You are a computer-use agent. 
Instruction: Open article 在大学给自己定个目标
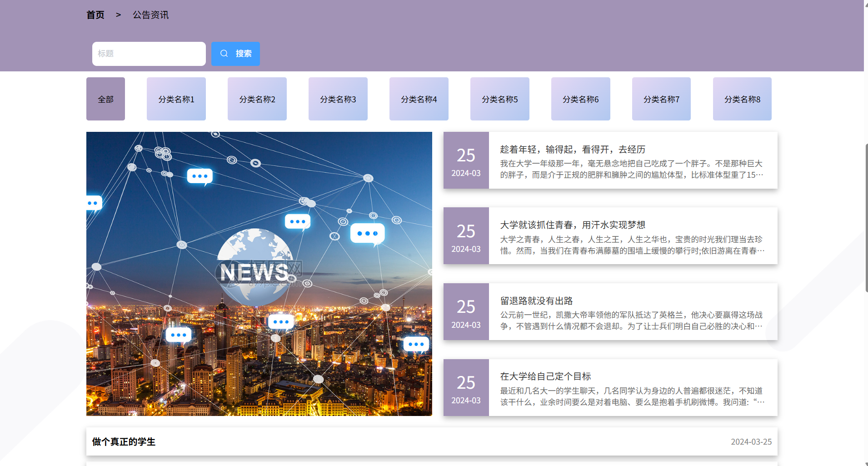coord(545,376)
